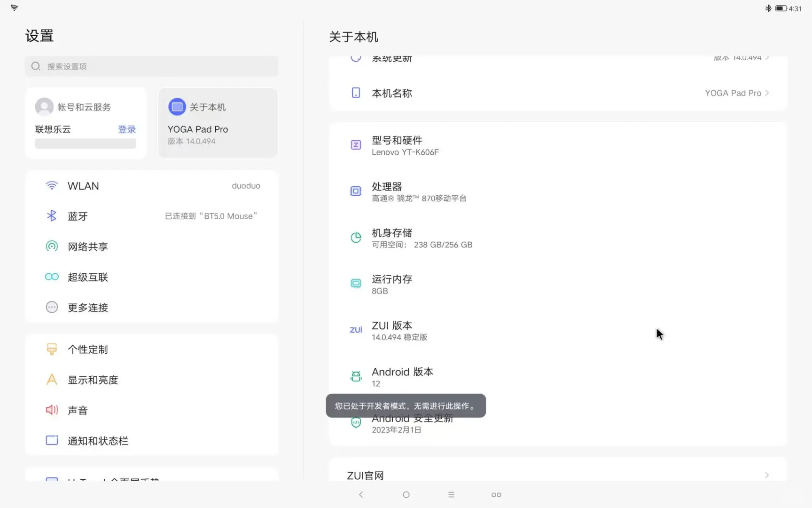Click the 8GB memory value
Viewport: 812px width, 508px height.
380,291
